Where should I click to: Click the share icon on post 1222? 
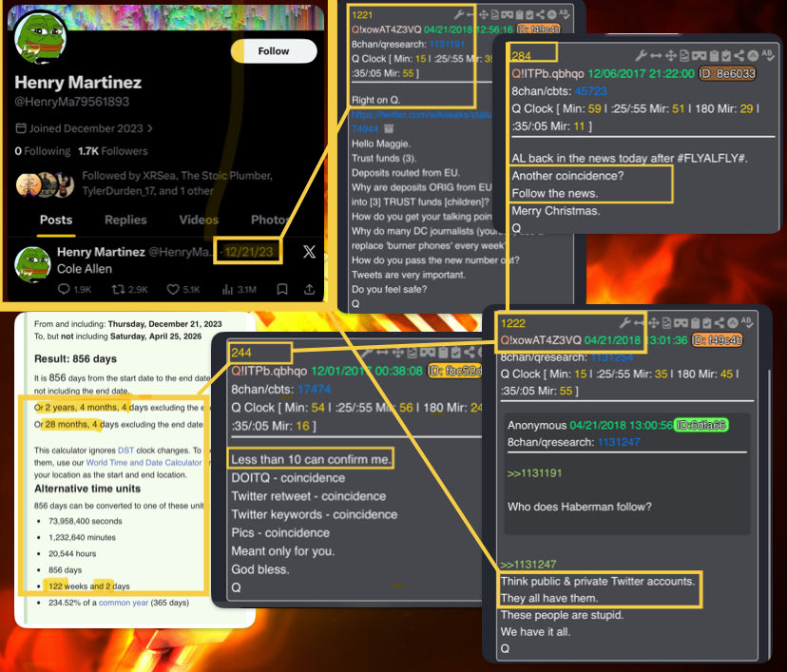click(720, 323)
